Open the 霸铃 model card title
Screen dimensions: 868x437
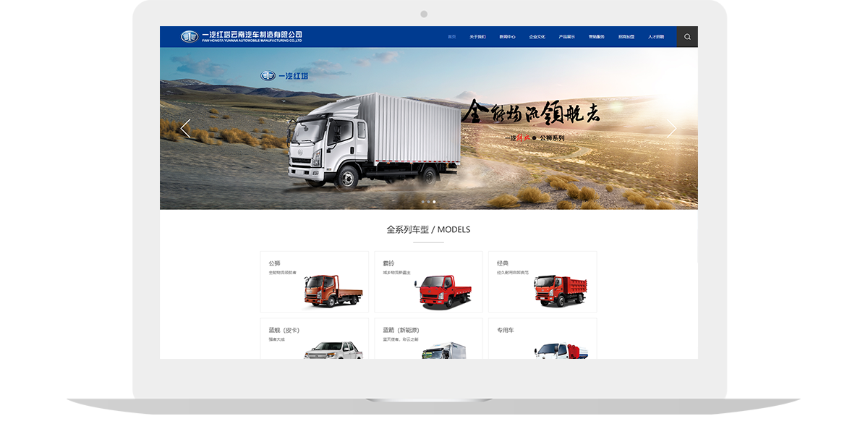coord(388,263)
